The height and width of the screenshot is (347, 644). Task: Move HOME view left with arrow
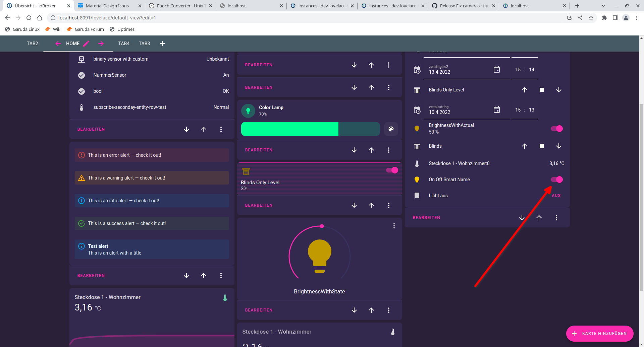58,44
